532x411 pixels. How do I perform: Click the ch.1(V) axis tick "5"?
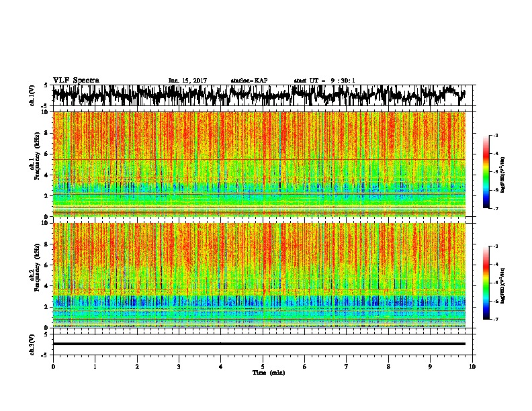click(x=46, y=85)
